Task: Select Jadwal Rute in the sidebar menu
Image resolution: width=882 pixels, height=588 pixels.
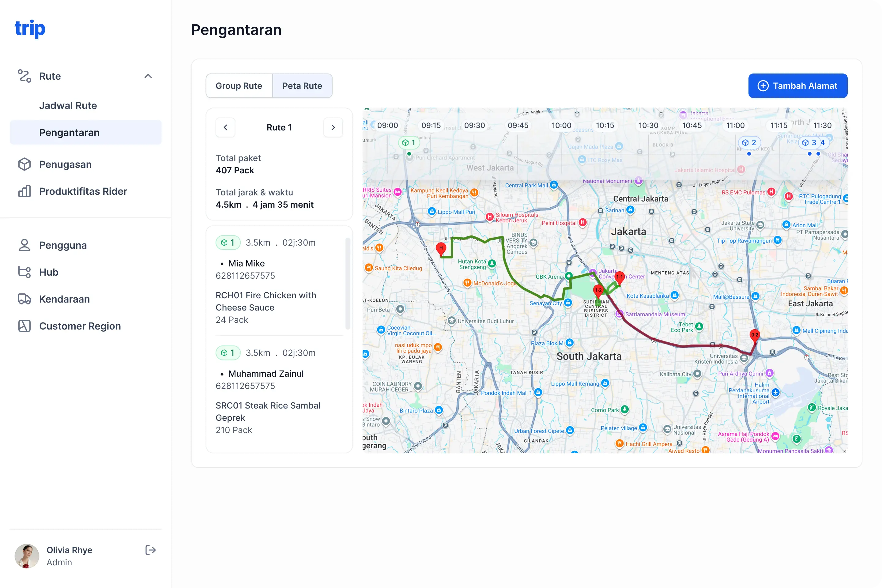Action: click(68, 105)
